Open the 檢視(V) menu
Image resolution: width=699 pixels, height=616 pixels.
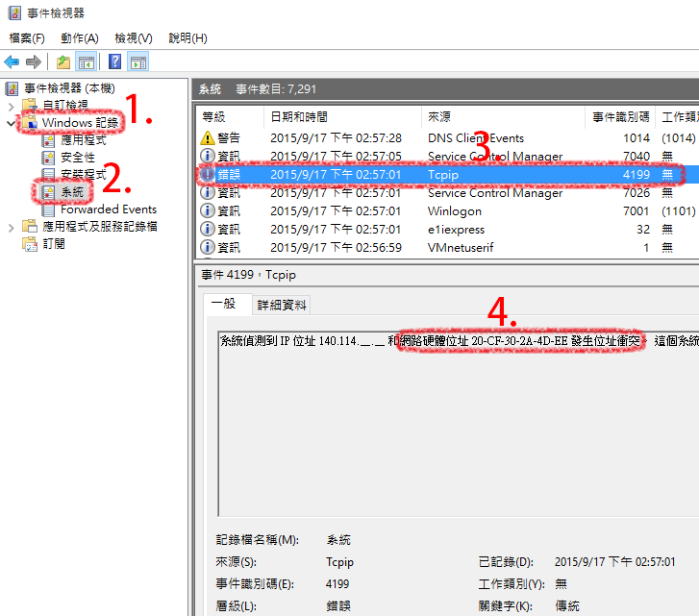coord(134,38)
